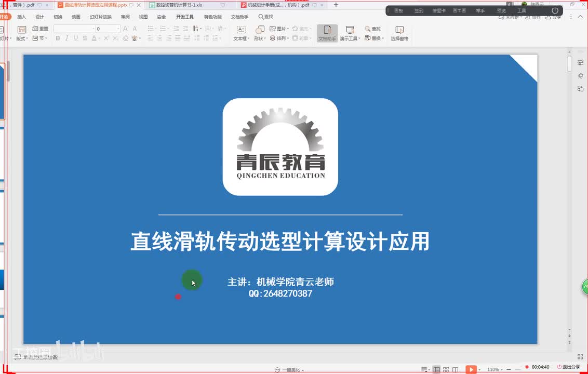Click the plus icon for new tab
Viewport: 588px width, 374px height.
pyautogui.click(x=336, y=5)
